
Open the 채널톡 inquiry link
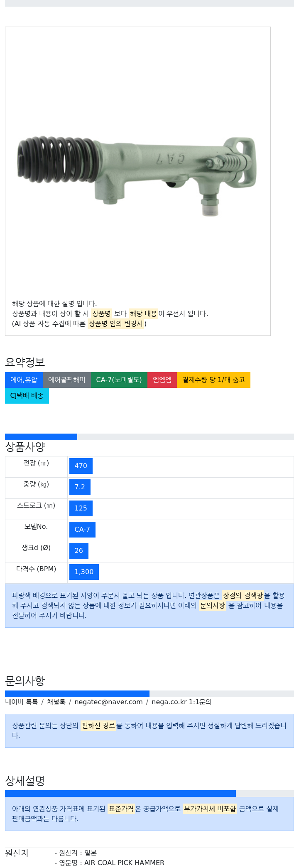coord(56,702)
